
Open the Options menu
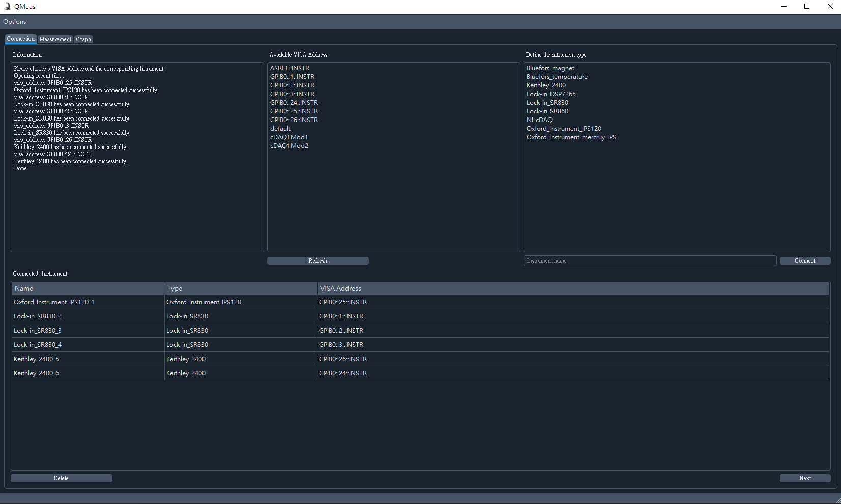(x=14, y=22)
